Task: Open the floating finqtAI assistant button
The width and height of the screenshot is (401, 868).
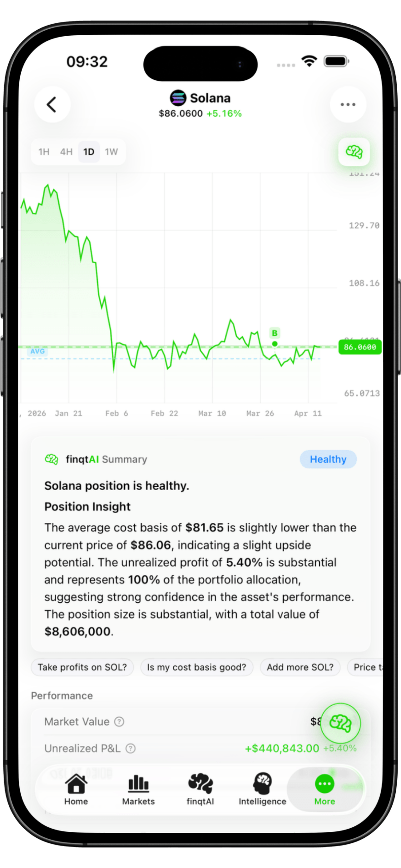Action: pos(340,723)
